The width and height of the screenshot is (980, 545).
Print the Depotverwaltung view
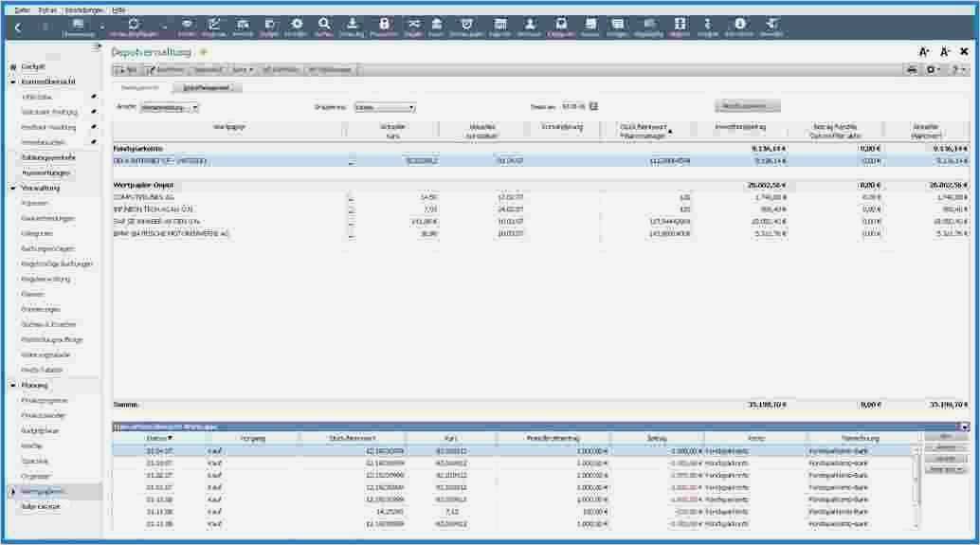coord(912,70)
